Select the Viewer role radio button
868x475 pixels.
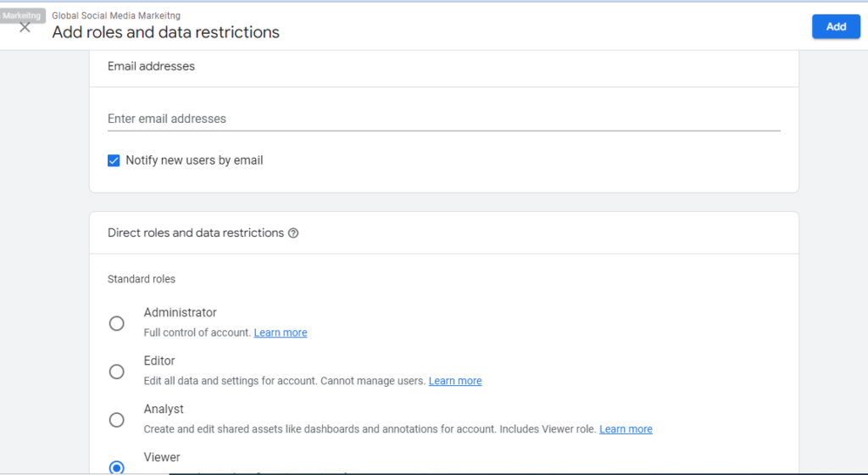116,467
